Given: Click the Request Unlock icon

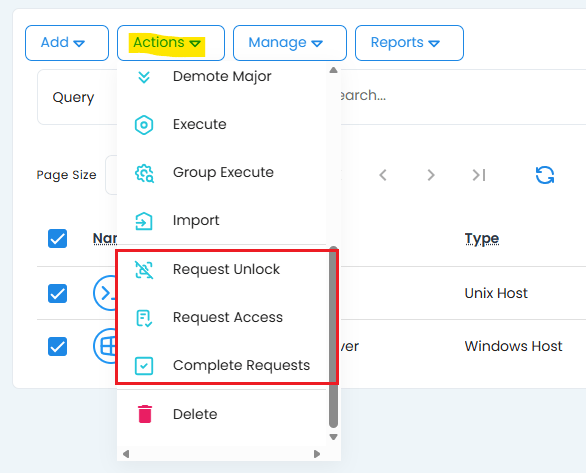Looking at the screenshot, I should [144, 270].
